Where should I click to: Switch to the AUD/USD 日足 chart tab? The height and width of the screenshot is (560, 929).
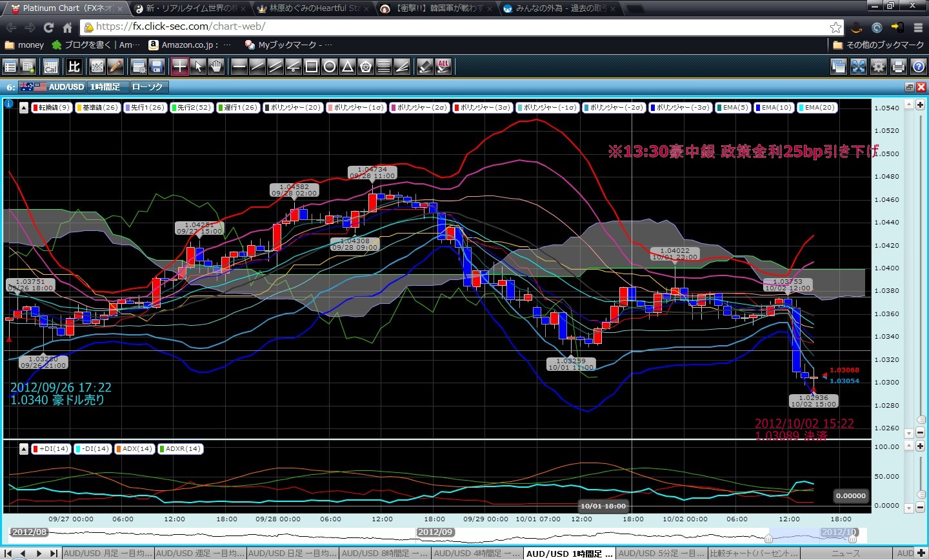[x=292, y=554]
